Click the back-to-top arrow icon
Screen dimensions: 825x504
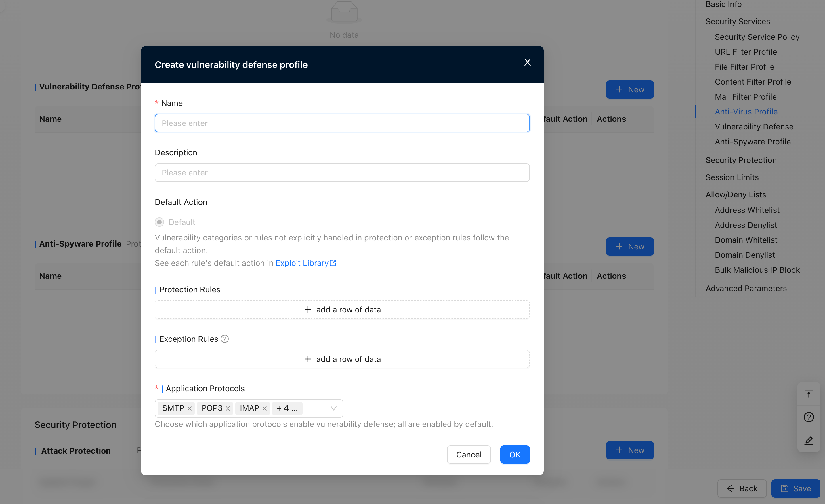pos(809,394)
